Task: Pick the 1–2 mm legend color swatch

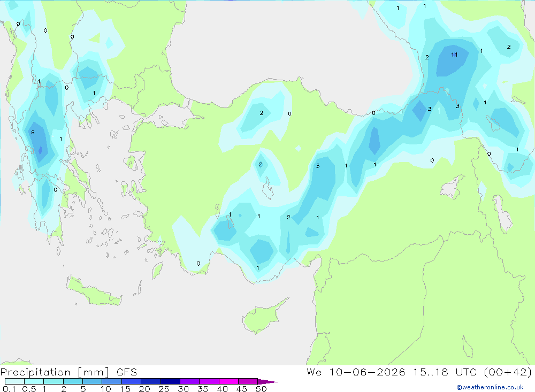Action: [x=53, y=381]
